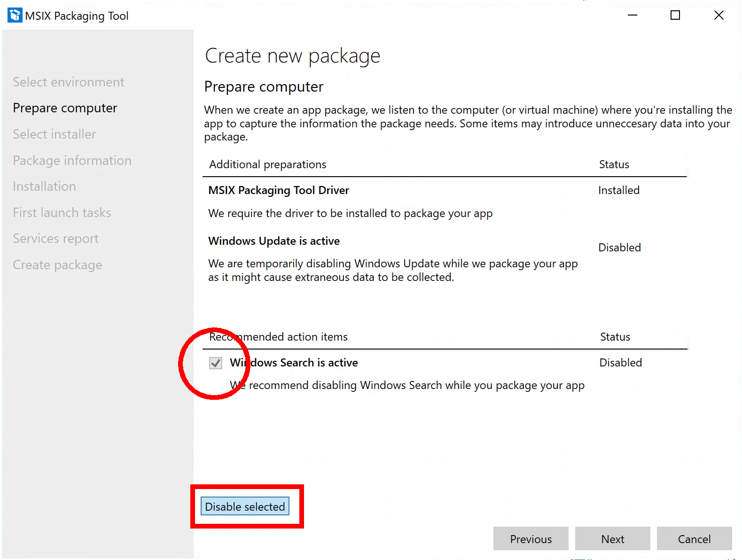Click the driver requirement description text
Viewport: 742px width, 560px height.
click(350, 213)
